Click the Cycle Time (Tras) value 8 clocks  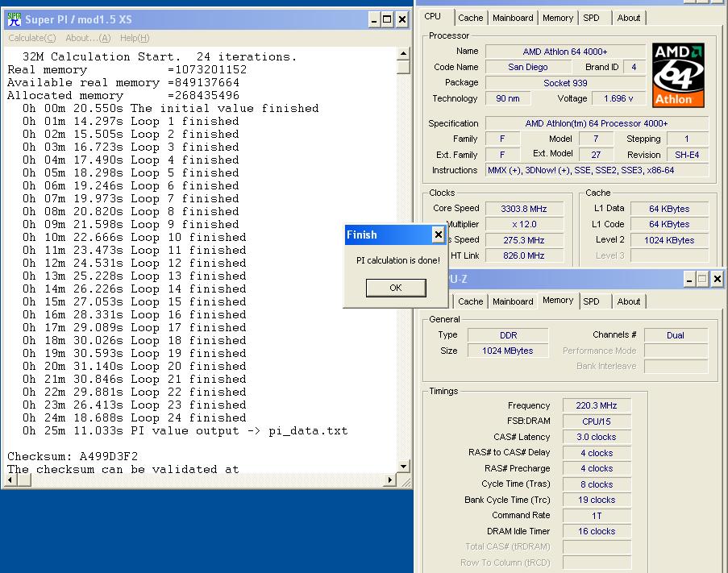click(x=597, y=484)
